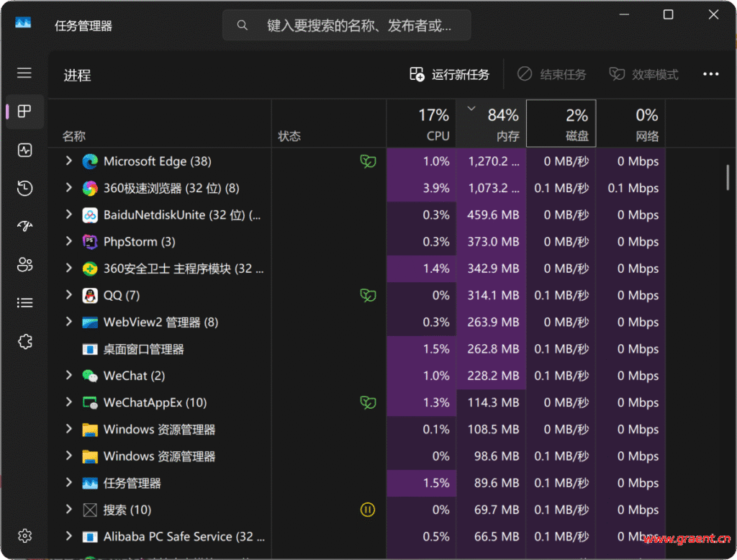The width and height of the screenshot is (737, 560).
Task: Open the App history sidebar icon
Action: point(24,189)
